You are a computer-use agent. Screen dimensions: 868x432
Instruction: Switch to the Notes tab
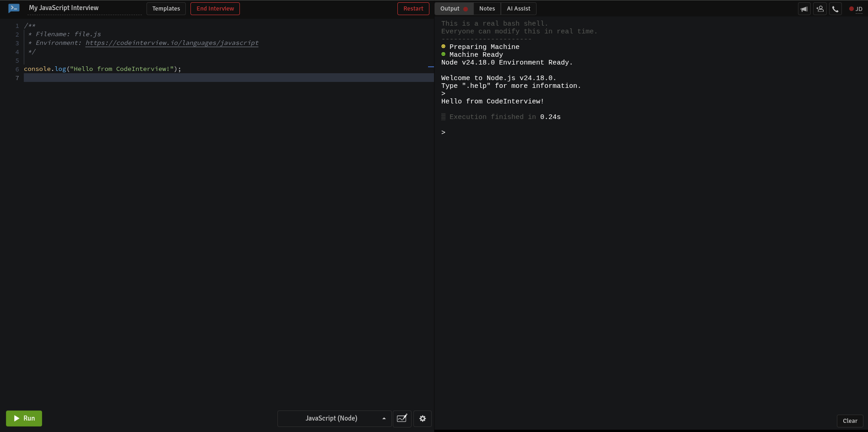(x=487, y=9)
